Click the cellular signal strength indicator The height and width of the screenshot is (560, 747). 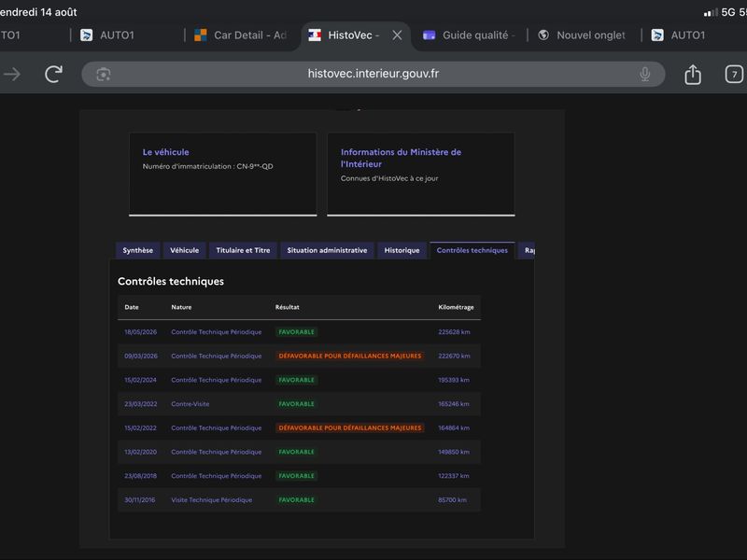pos(711,12)
